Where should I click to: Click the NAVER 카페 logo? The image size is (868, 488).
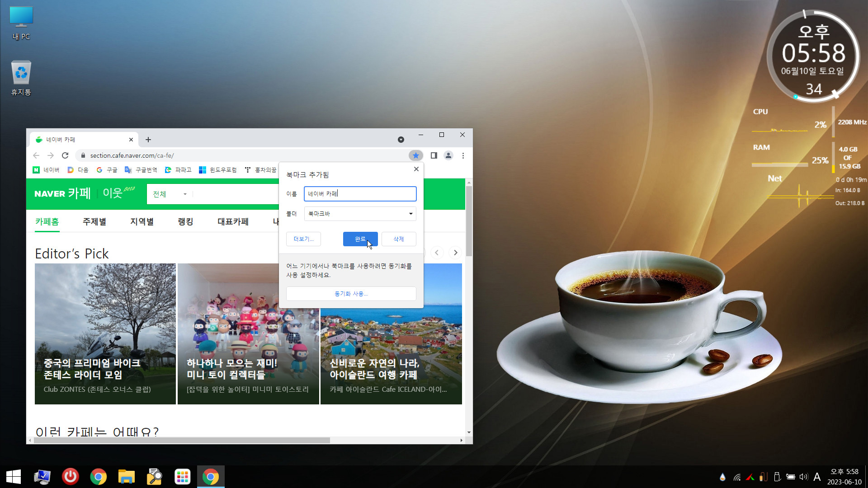62,194
